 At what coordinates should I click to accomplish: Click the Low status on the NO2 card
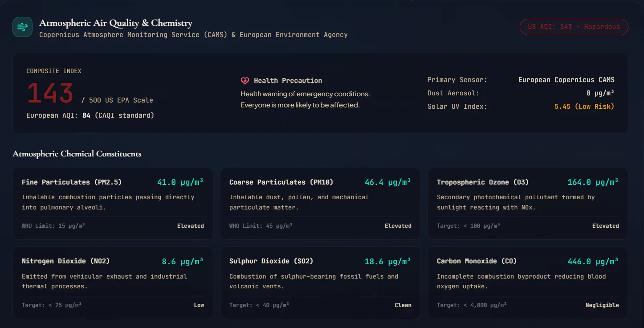[x=199, y=305]
